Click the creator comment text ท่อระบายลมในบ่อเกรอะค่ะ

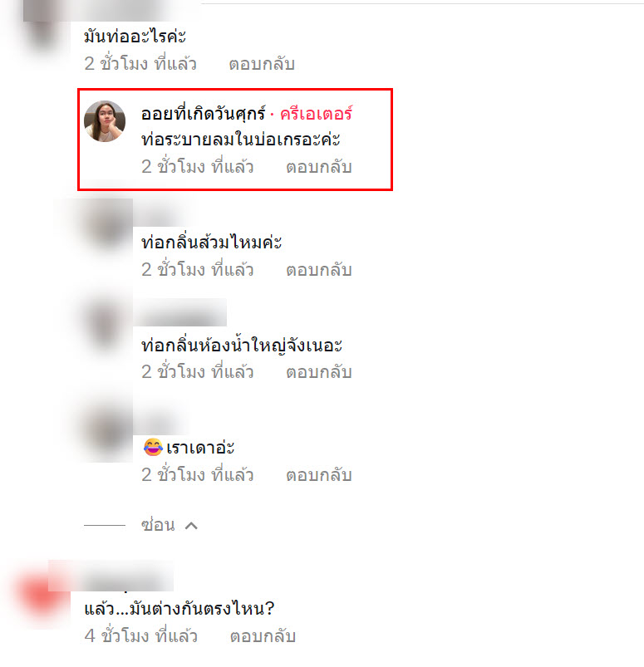pyautogui.click(x=240, y=140)
